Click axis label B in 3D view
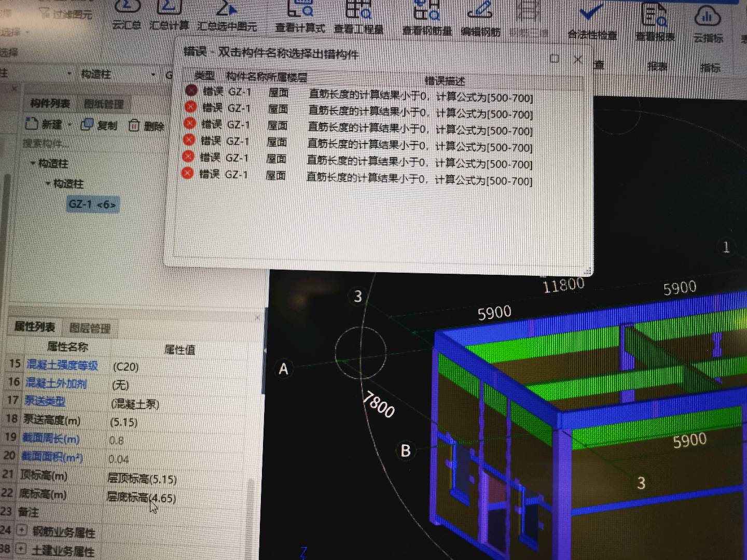Viewport: 747px width, 560px height. pyautogui.click(x=406, y=450)
